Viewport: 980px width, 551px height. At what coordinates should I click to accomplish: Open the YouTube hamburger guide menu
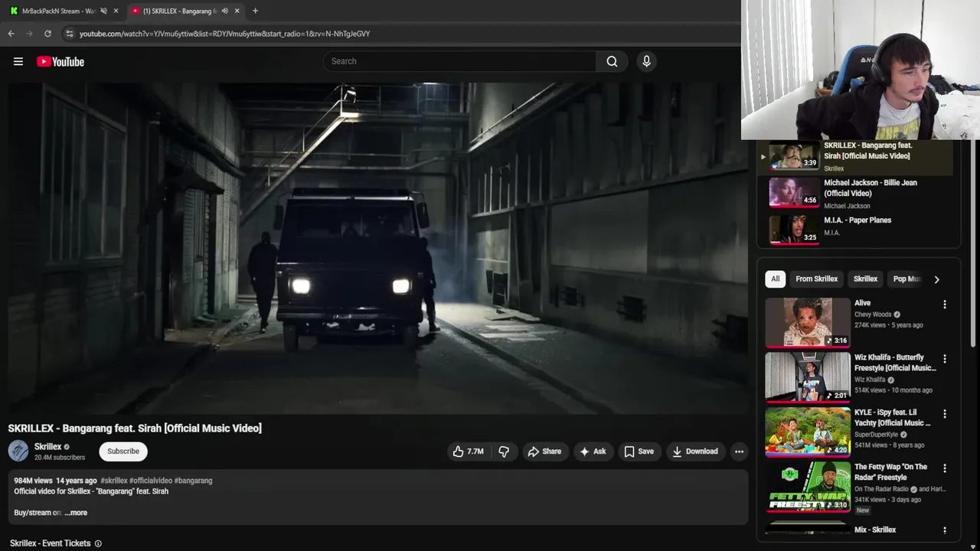pyautogui.click(x=18, y=62)
